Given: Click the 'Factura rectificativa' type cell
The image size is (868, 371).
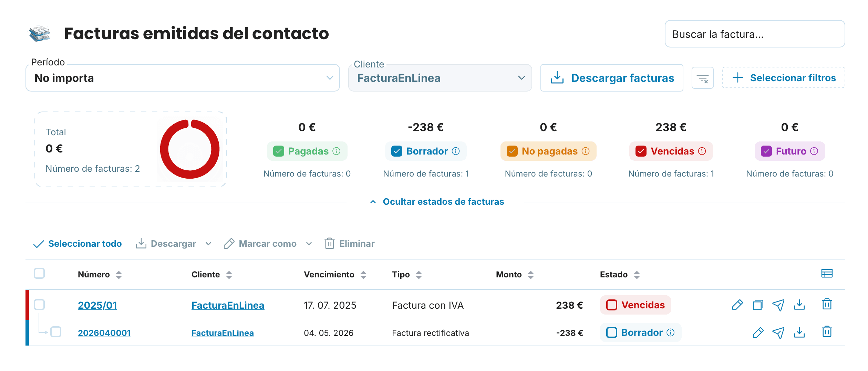Looking at the screenshot, I should click(431, 333).
